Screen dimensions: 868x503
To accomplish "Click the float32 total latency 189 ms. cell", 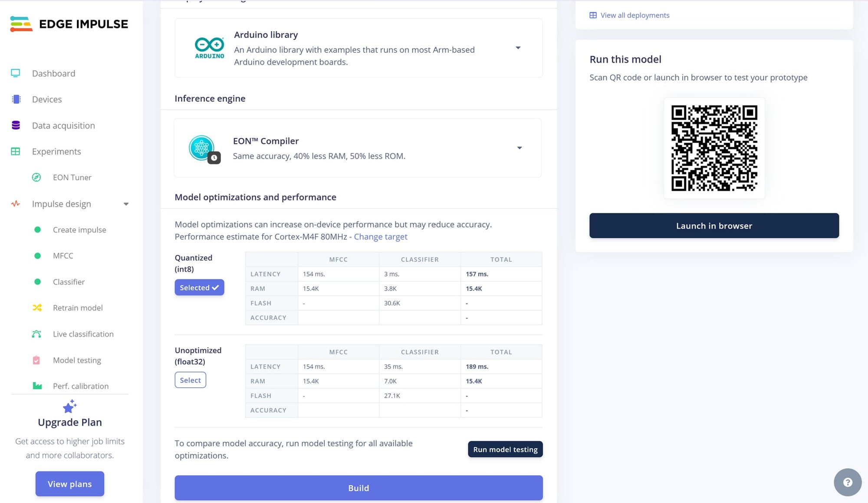I will (x=501, y=366).
